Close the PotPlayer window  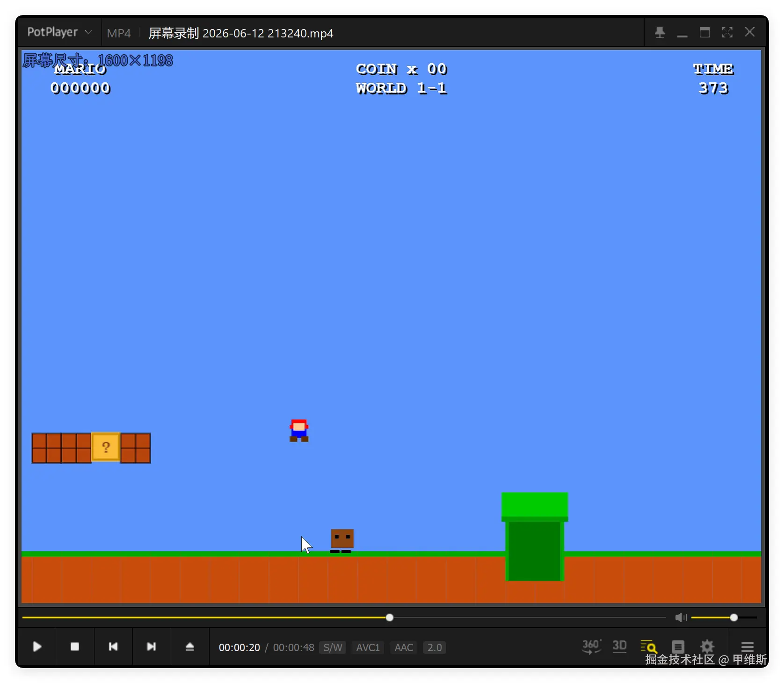749,32
